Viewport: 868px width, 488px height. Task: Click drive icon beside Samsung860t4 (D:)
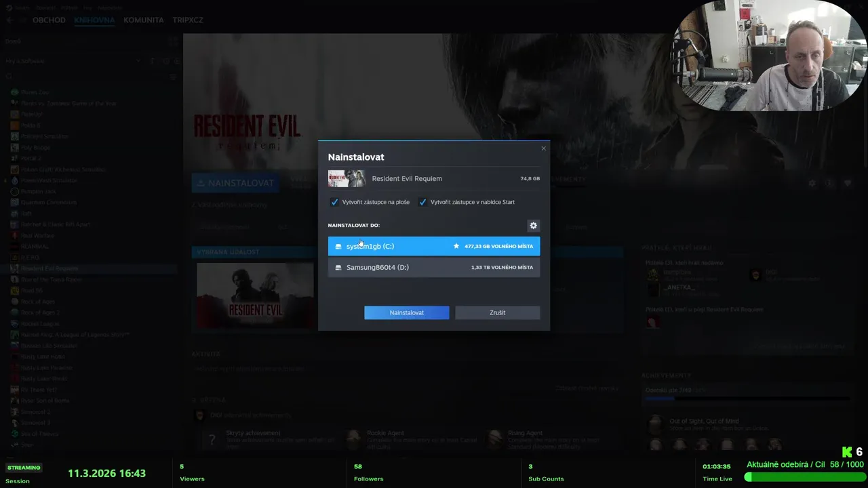coord(338,268)
